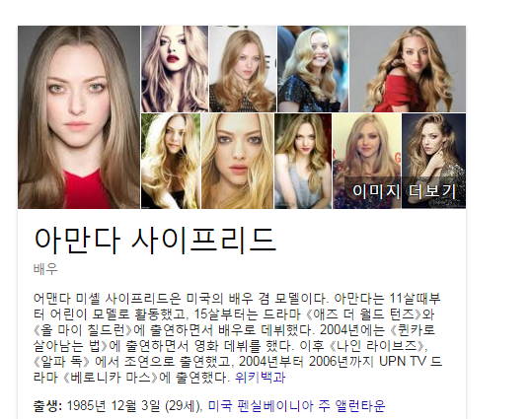The height and width of the screenshot is (419, 532).
Task: Click the 출생: label
Action: [47, 406]
